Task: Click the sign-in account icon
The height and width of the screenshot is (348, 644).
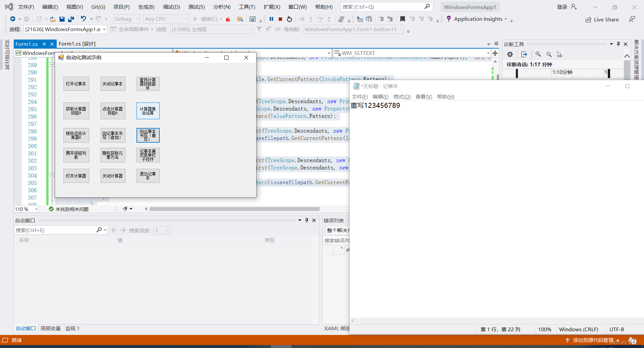Action: point(574,7)
